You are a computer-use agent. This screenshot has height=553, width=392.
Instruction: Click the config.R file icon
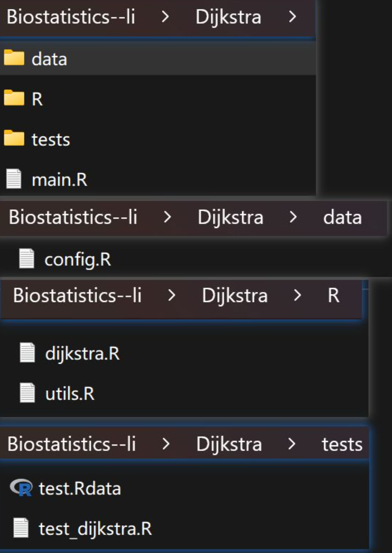27,258
